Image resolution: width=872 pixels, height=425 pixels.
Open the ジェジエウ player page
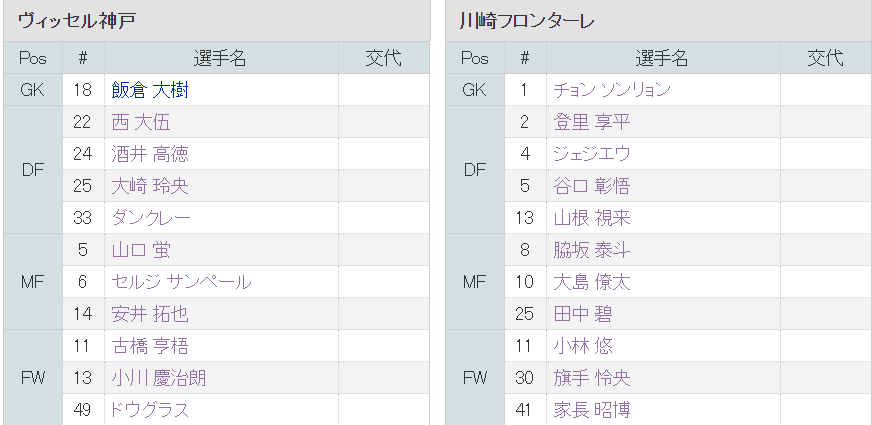(592, 154)
